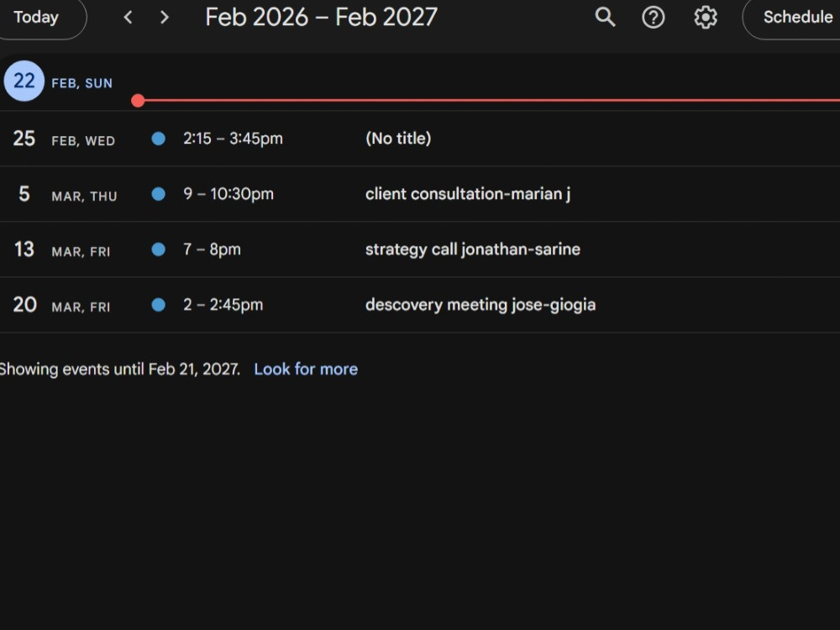840x630 pixels.
Task: Click the date number 25
Action: (24, 139)
